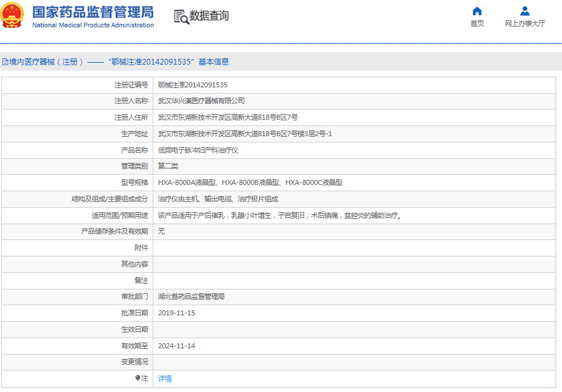Select registration number 鄂械注准20142091535 value
Viewport: 562px width, 392px height.
(x=193, y=85)
